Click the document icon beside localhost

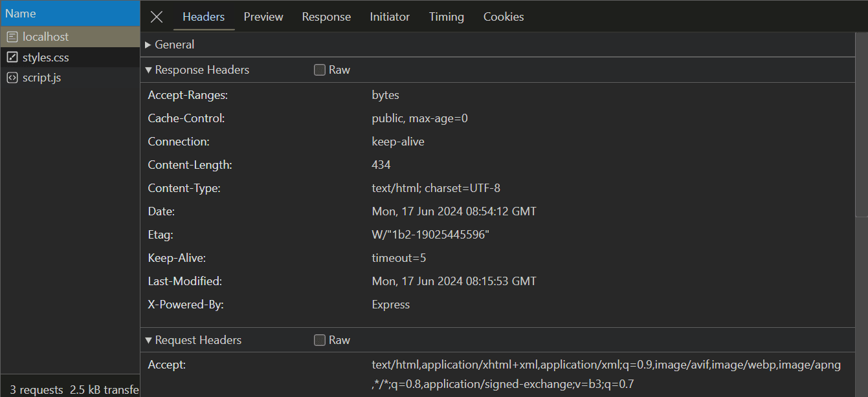click(x=11, y=37)
